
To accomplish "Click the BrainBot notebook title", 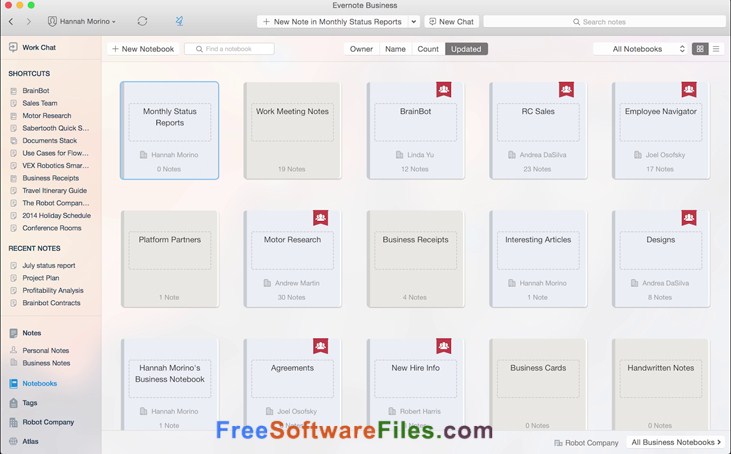I will (415, 111).
